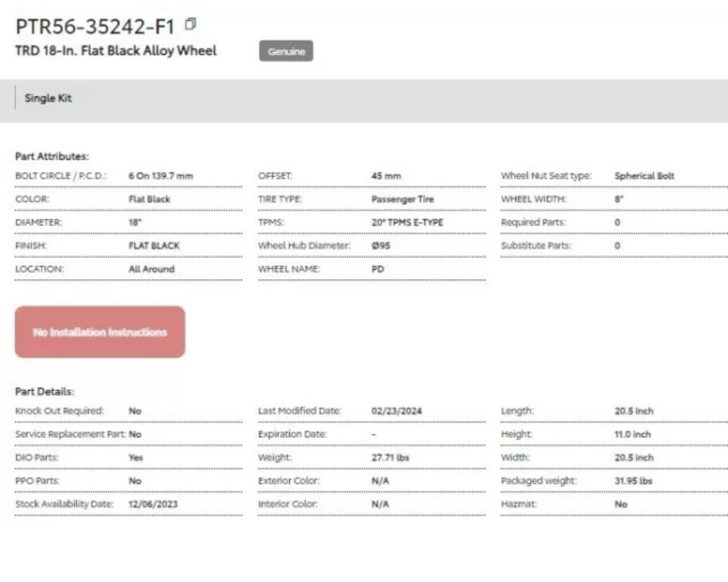Click the Hazmat value No

point(621,504)
